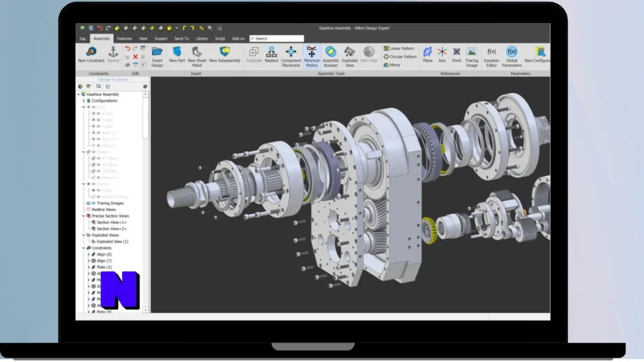Open the File menu
The image size is (644, 362).
(x=82, y=38)
